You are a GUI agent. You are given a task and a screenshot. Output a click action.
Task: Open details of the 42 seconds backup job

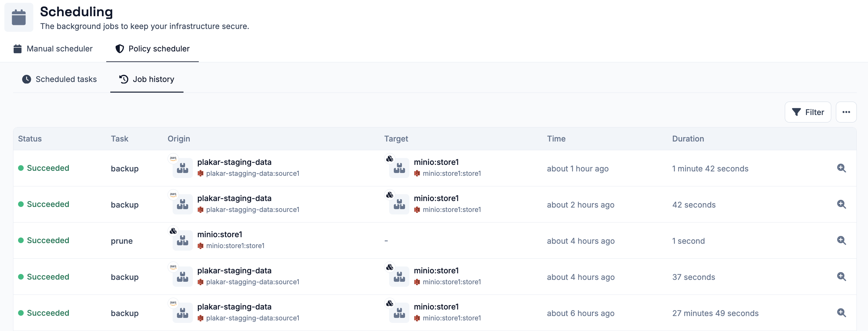pos(842,204)
